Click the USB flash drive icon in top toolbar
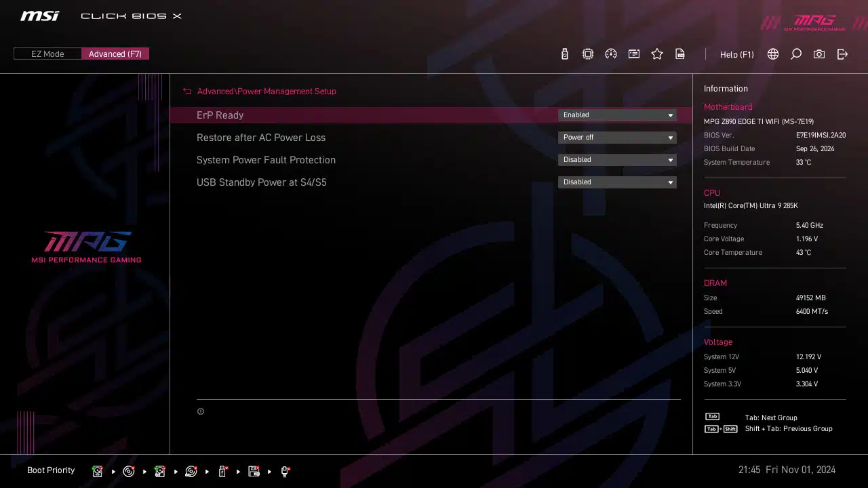This screenshot has width=868, height=488. [564, 54]
